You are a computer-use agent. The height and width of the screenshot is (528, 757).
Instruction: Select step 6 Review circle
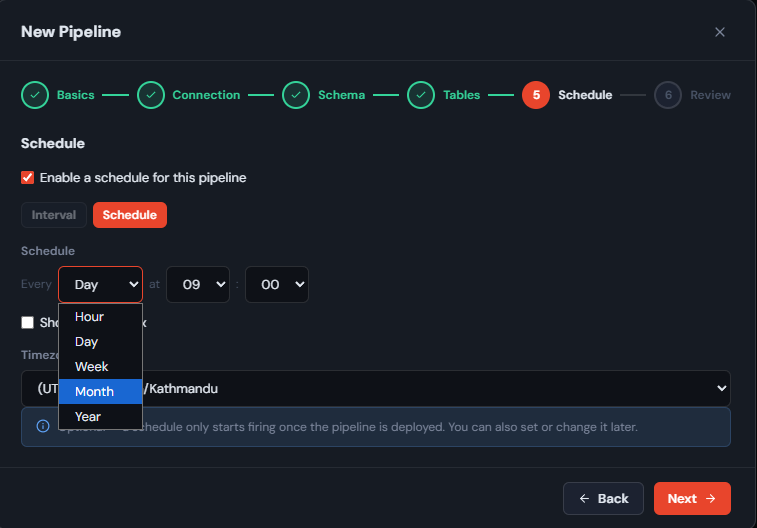click(668, 95)
